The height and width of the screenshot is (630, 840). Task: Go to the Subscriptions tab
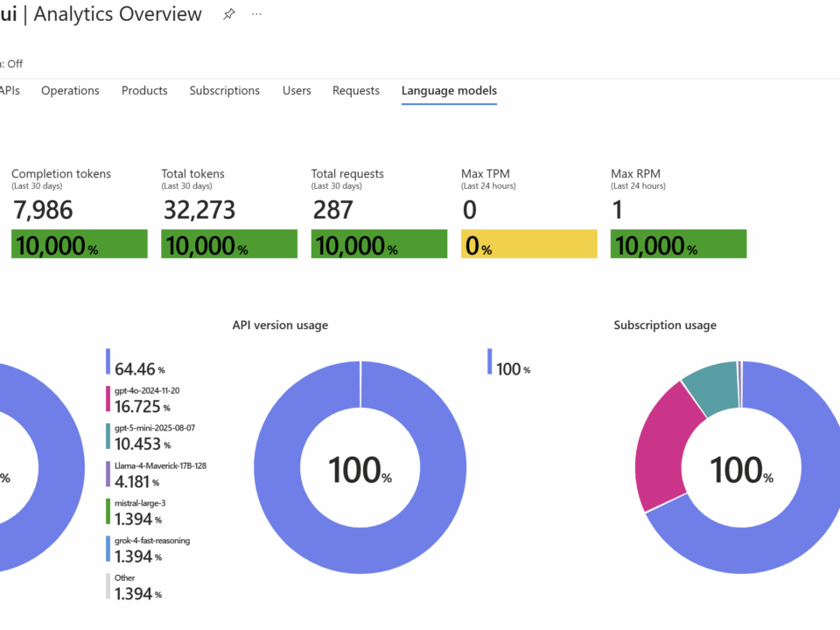[224, 91]
